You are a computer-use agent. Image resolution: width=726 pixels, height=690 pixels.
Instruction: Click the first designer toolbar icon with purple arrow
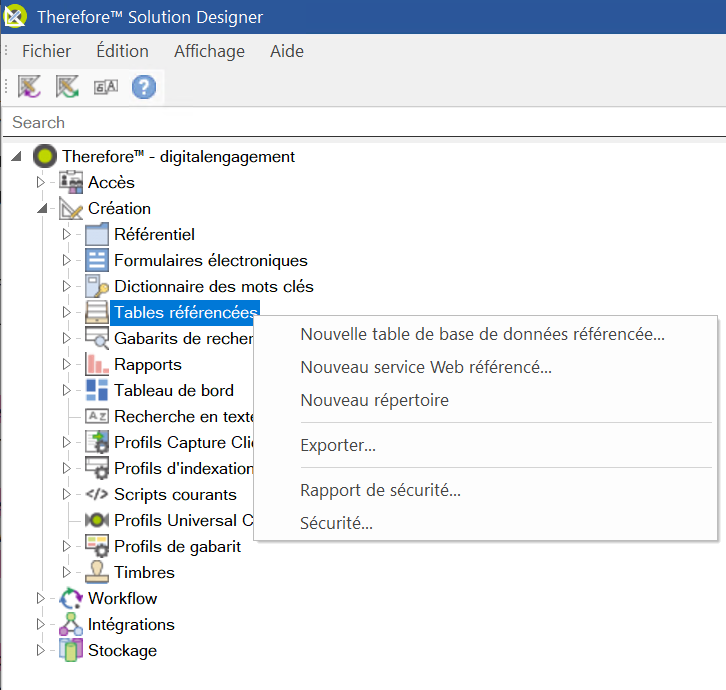click(x=29, y=87)
